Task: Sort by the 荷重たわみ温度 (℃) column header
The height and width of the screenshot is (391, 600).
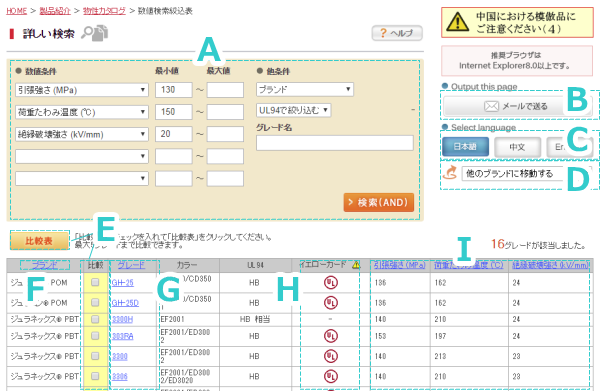Action: coord(469,265)
